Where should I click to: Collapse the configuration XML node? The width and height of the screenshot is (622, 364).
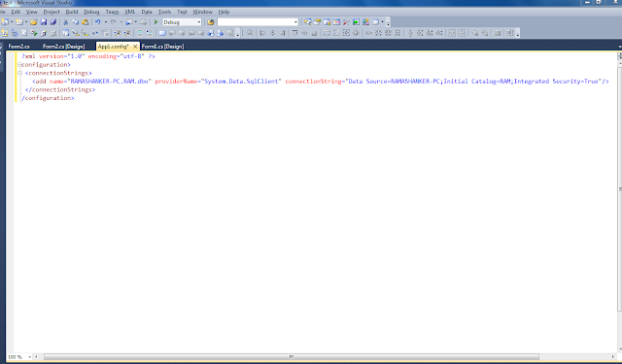click(19, 65)
